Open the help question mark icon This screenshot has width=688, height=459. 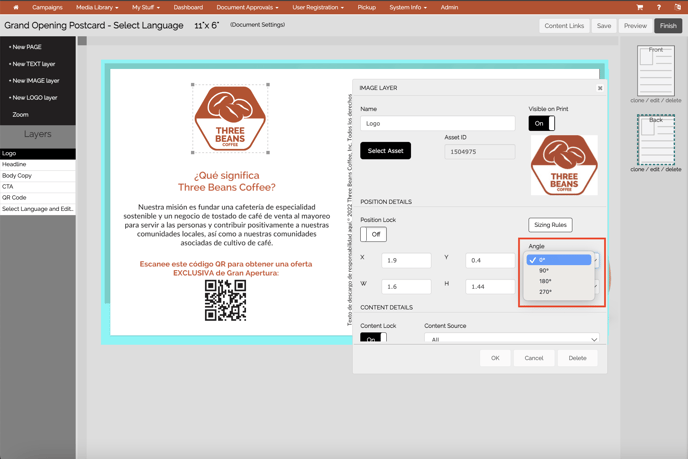click(659, 7)
